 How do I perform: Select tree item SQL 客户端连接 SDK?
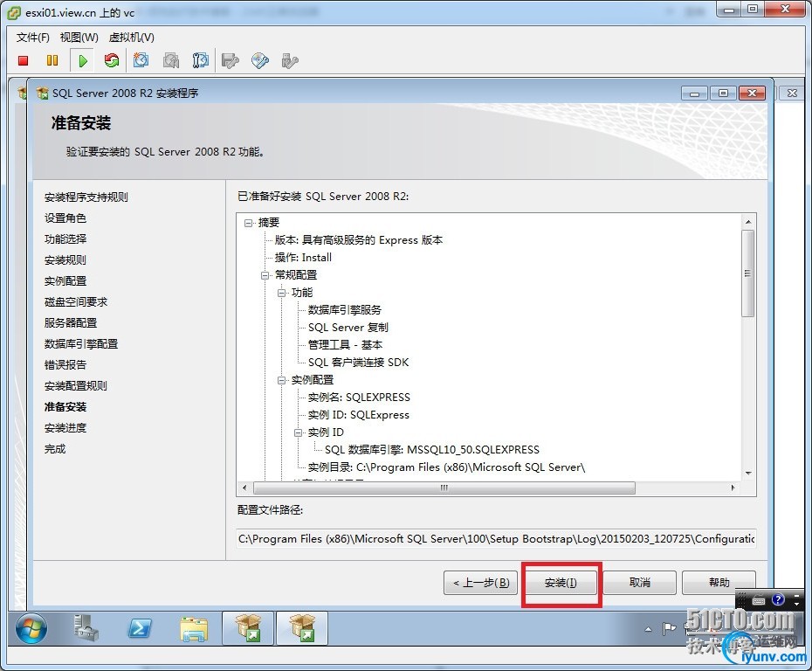click(358, 363)
